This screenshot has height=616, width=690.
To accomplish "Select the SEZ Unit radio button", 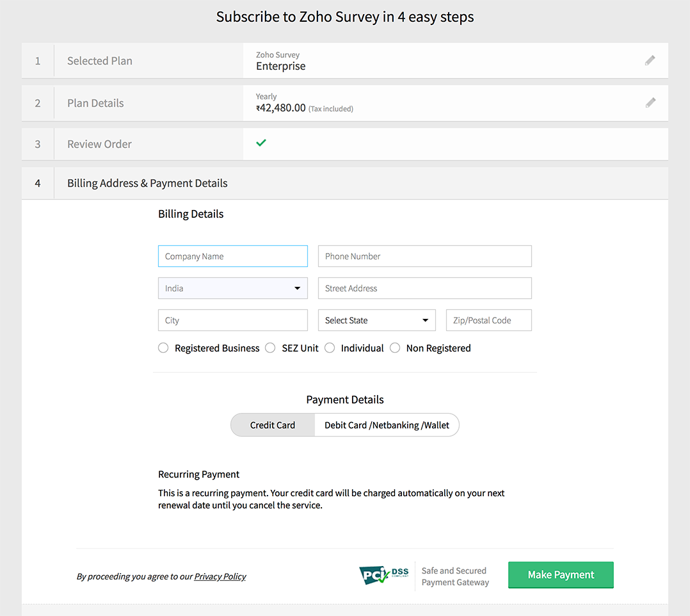I will (270, 348).
